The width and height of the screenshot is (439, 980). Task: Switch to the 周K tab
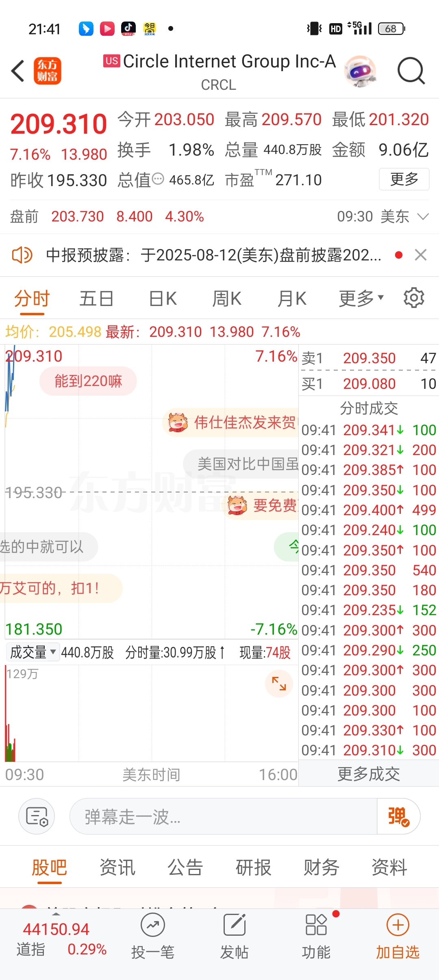coord(227,299)
